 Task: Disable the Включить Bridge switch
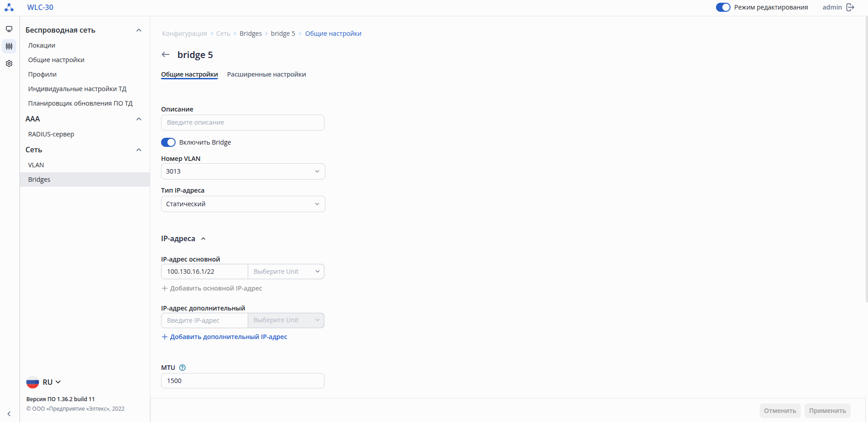pos(168,142)
